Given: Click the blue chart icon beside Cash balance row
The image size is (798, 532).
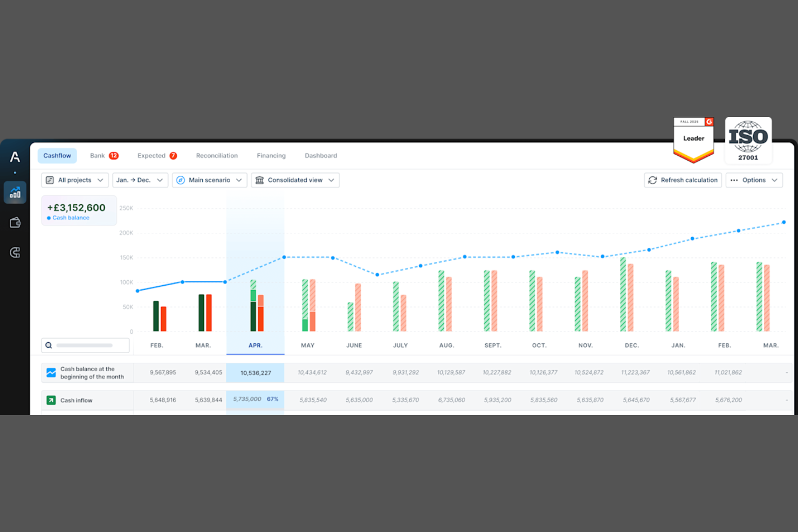Looking at the screenshot, I should click(x=51, y=372).
